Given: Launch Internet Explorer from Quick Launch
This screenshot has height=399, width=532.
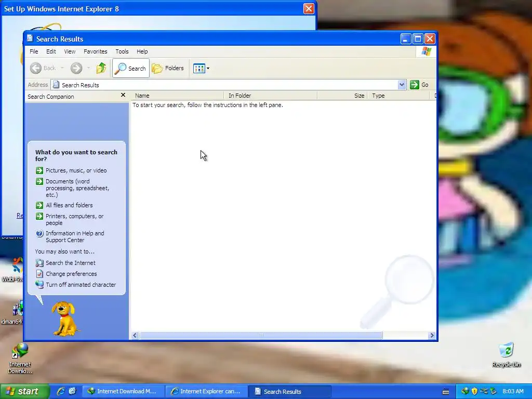Looking at the screenshot, I should click(x=61, y=391).
